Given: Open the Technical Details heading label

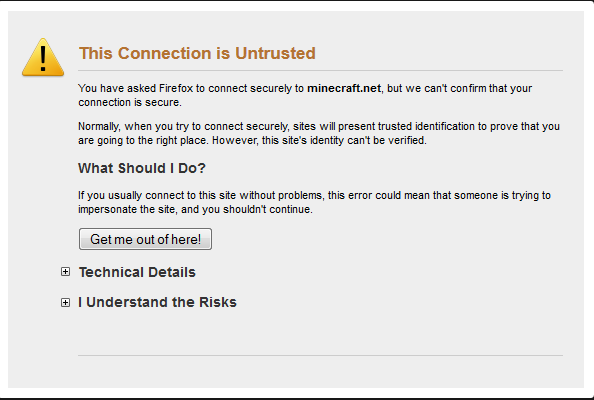Looking at the screenshot, I should point(137,272).
